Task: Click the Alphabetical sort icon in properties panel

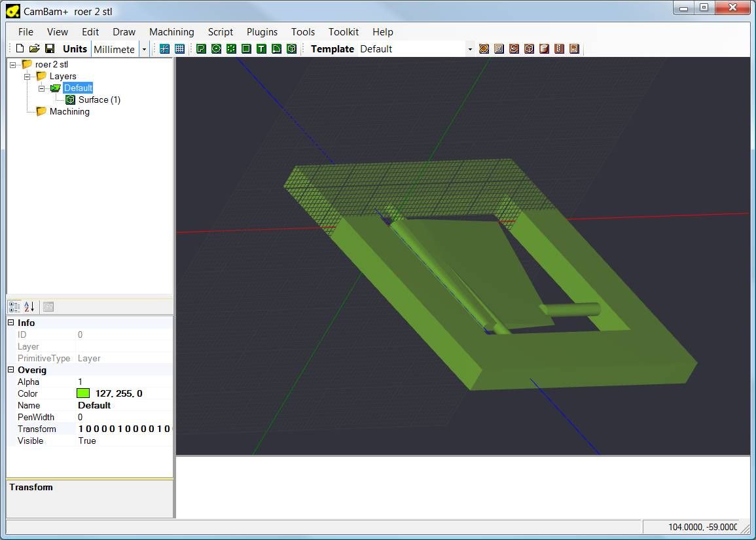Action: (29, 306)
